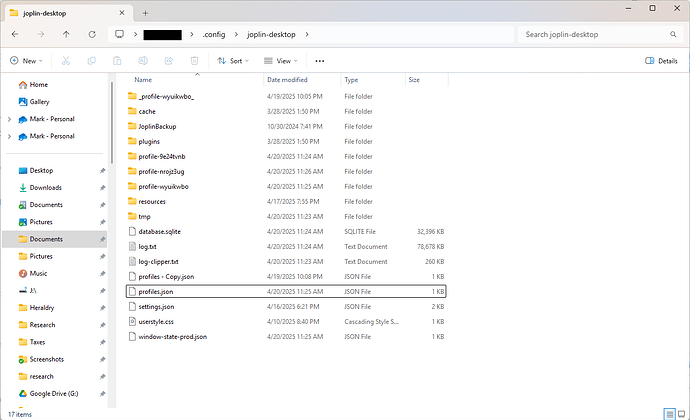Expand chevron before redacted folder in breadcrumb
The width and height of the screenshot is (690, 420).
coord(135,34)
